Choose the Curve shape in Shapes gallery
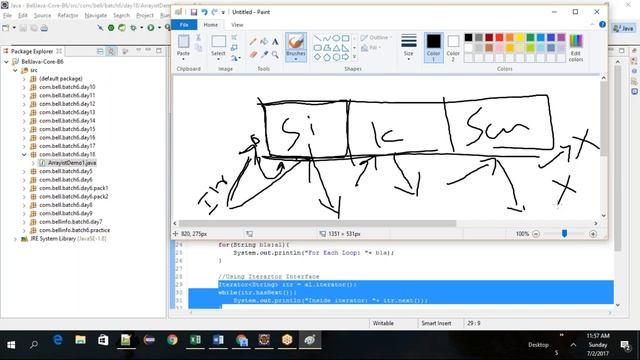This screenshot has width=640, height=360. (x=327, y=38)
